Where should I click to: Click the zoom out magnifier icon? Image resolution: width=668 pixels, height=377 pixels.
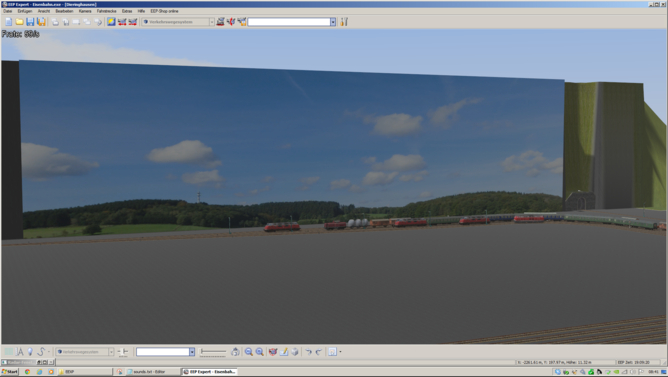249,352
